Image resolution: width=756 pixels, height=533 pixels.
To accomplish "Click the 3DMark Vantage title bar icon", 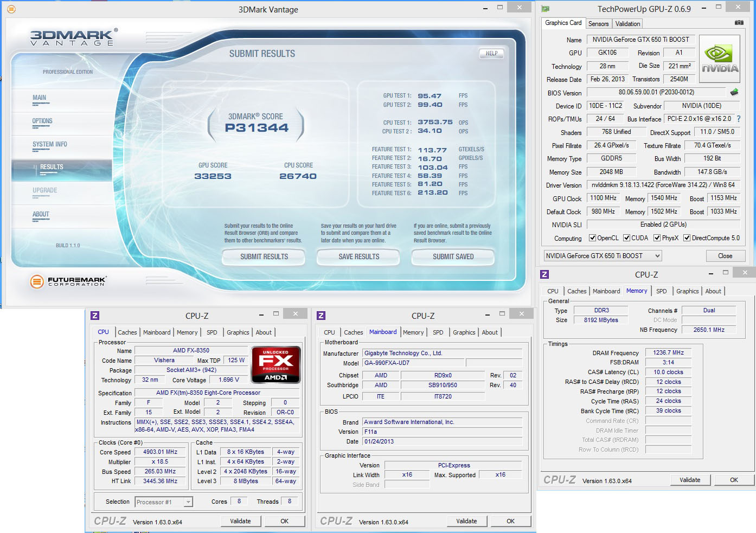I will (x=10, y=9).
